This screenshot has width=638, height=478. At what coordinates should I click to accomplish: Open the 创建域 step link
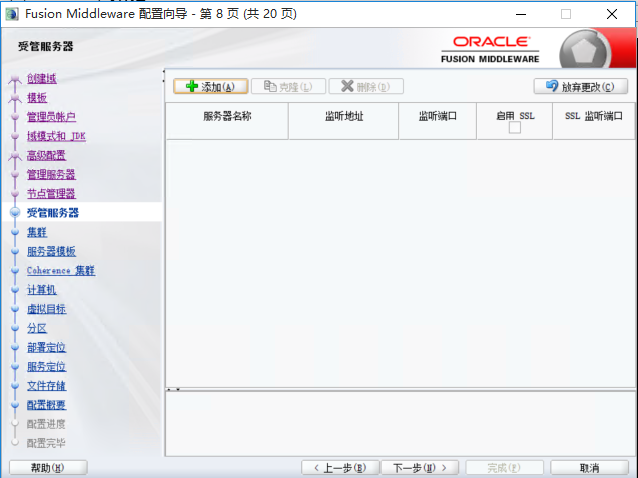42,78
